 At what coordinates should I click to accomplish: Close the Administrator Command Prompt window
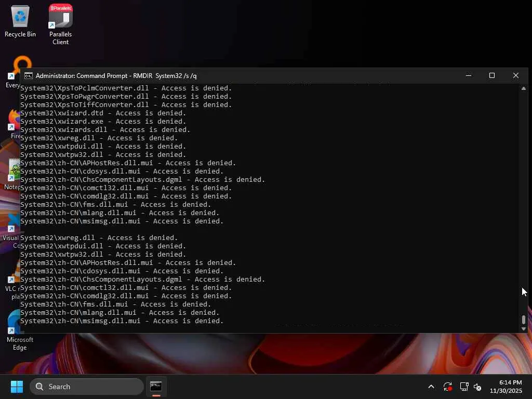[x=516, y=75]
